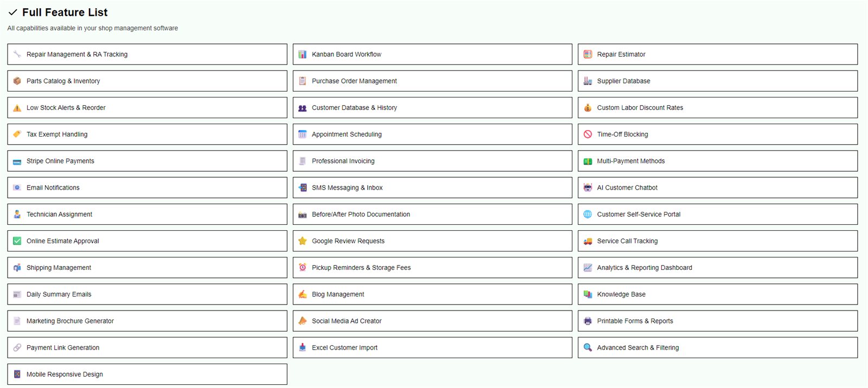868x388 pixels.
Task: Click the printer icon for Printable Forms
Action: pyautogui.click(x=588, y=321)
